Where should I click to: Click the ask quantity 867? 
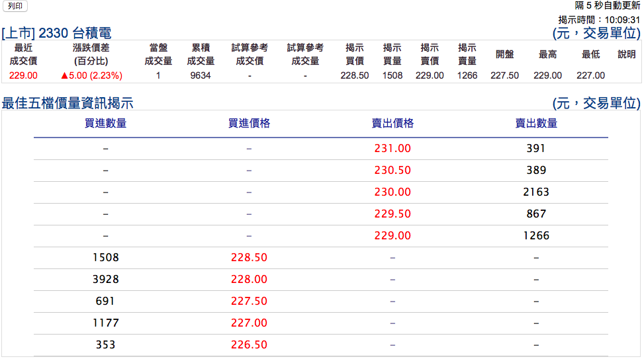click(536, 214)
